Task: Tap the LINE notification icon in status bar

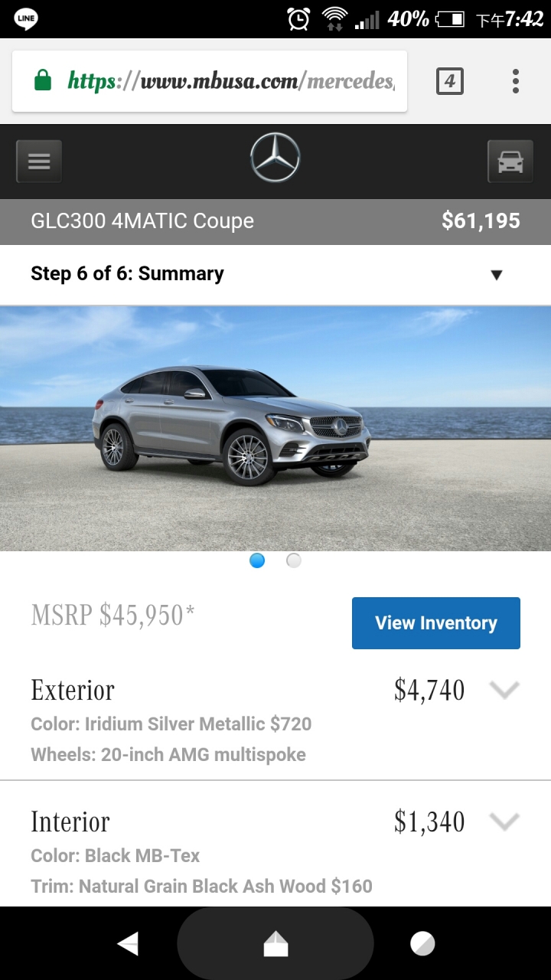Action: 27,18
